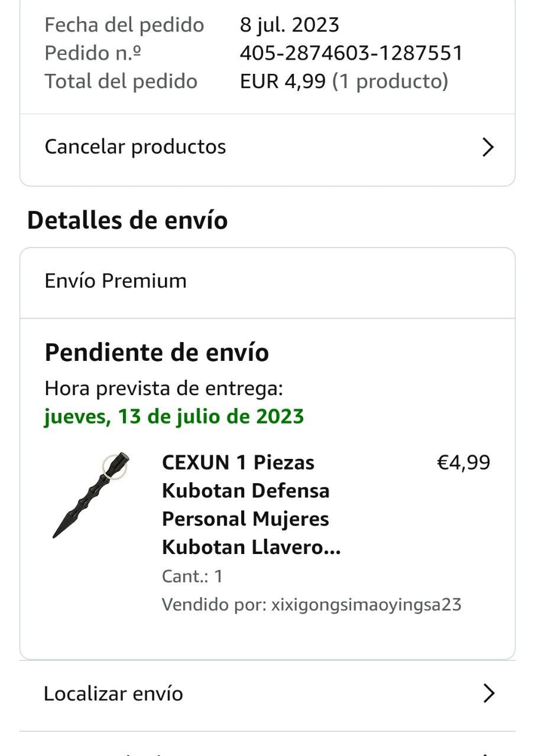Screen dimensions: 535x756
Task: Open Localizar envío to track shipment
Action: 114,693
